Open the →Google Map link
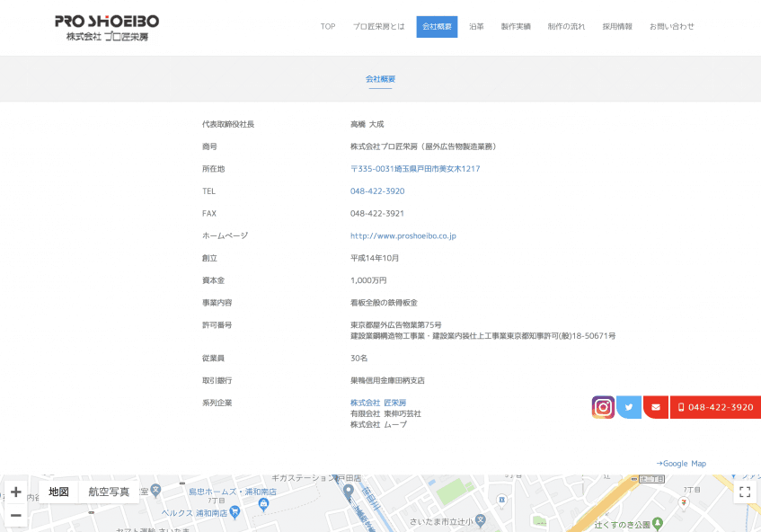This screenshot has width=761, height=532. coord(681,464)
